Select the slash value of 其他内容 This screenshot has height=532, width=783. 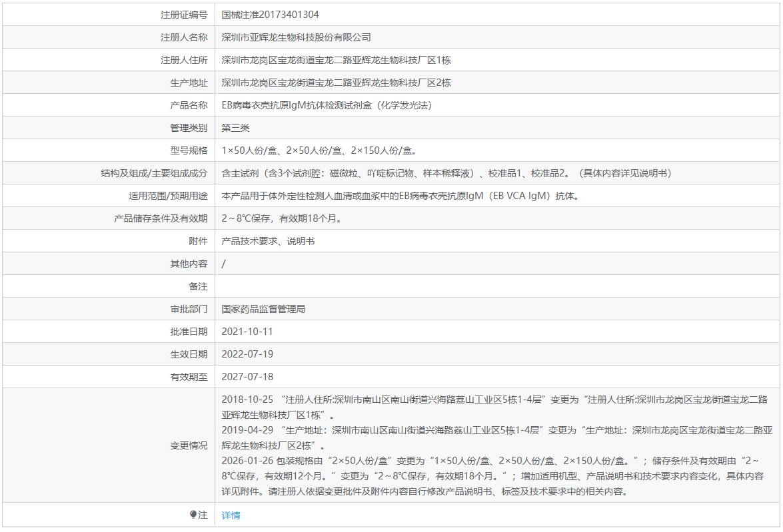point(224,264)
